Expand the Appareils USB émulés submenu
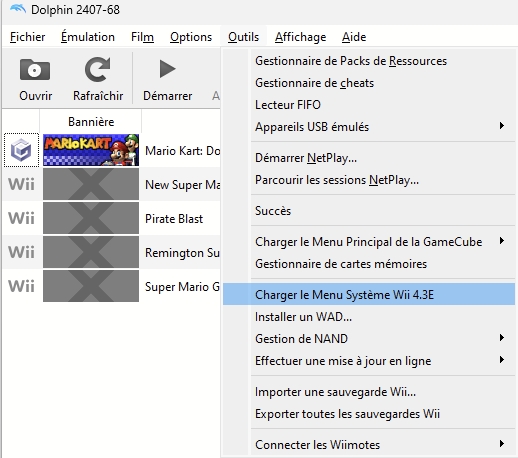The image size is (518, 458). click(369, 127)
